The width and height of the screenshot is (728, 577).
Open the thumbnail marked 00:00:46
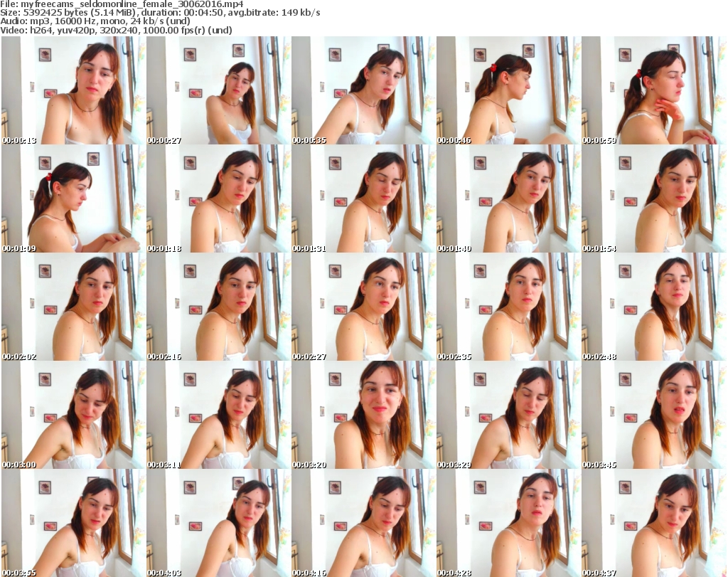(508, 91)
